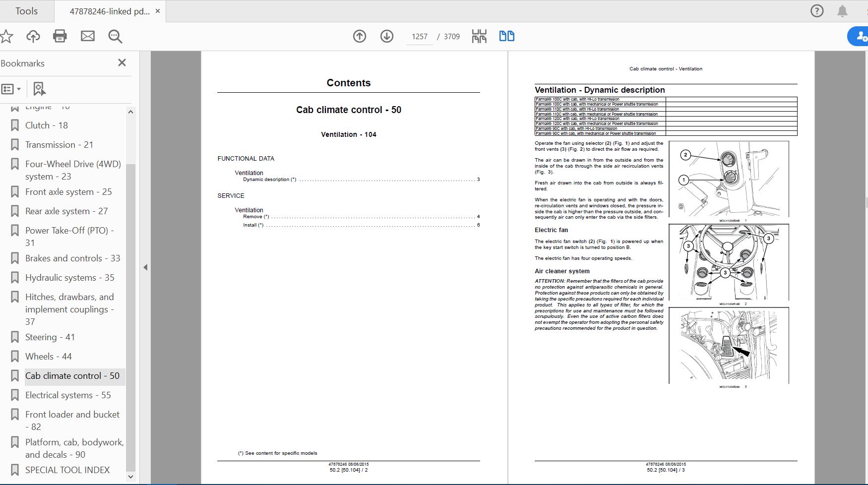
Task: Click the Cab climate control - 50 title
Action: (x=349, y=110)
